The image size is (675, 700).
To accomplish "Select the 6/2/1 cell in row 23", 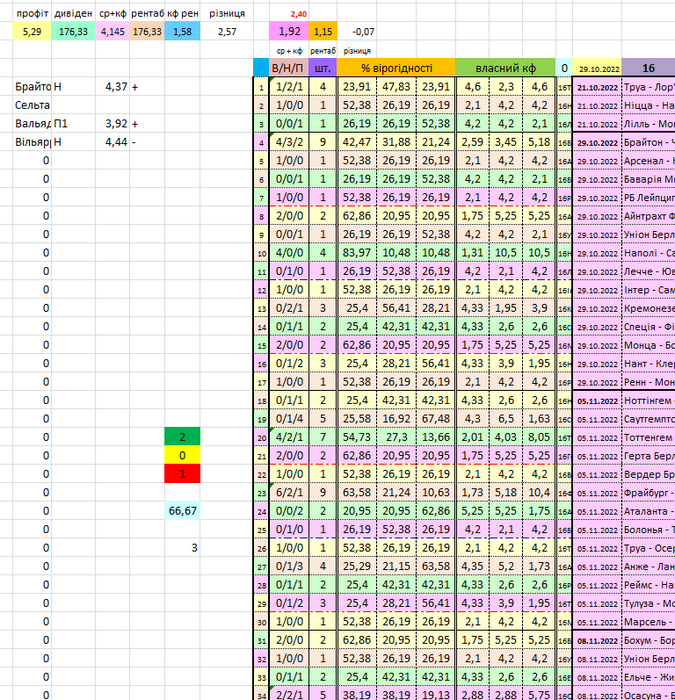I will pos(289,492).
